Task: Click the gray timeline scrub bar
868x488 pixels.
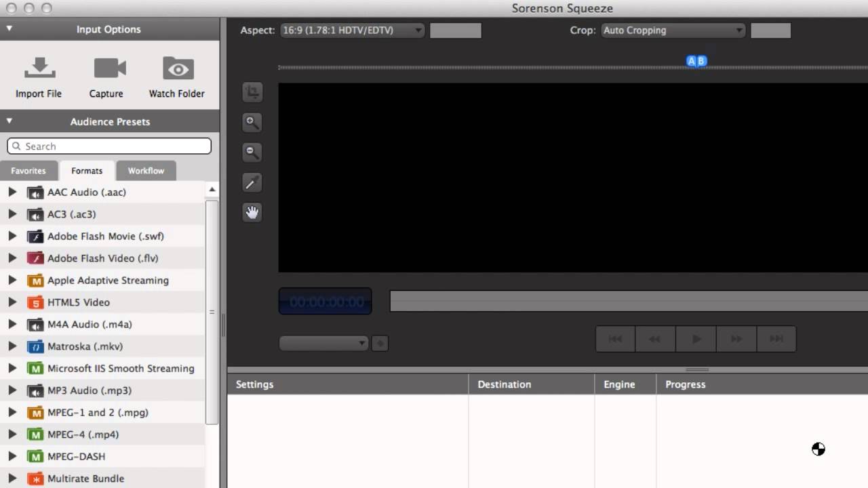Action: [629, 302]
